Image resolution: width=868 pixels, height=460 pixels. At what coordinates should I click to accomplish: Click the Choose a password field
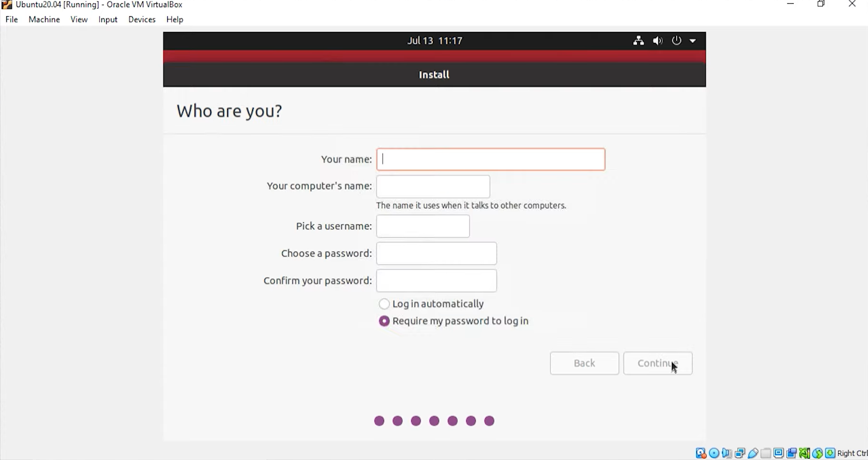pos(436,254)
